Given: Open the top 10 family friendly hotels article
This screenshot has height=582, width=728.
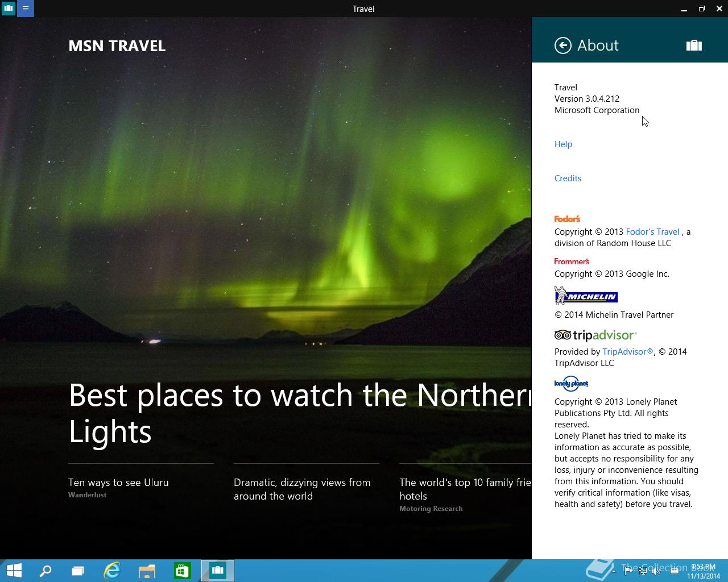Looking at the screenshot, I should [465, 489].
